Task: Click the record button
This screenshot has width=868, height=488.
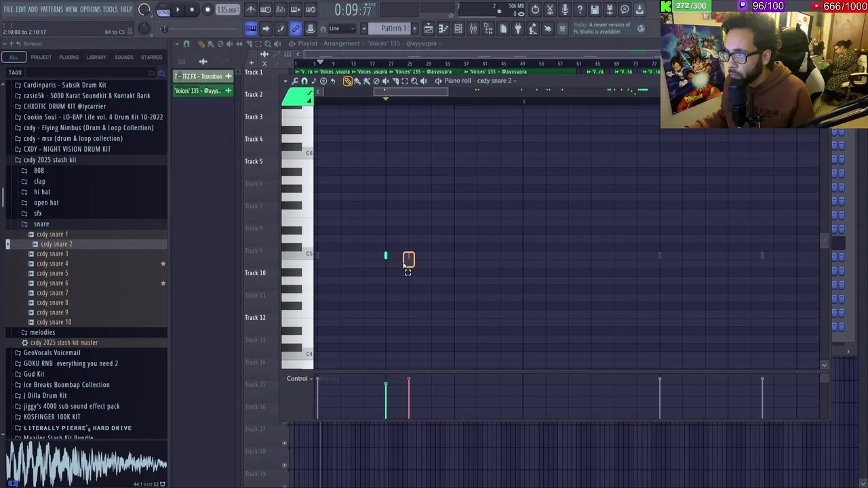Action: pos(208,9)
